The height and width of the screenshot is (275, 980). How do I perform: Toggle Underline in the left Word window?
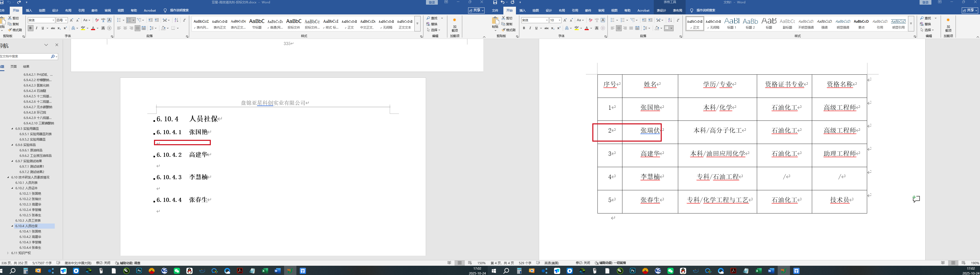pyautogui.click(x=43, y=28)
